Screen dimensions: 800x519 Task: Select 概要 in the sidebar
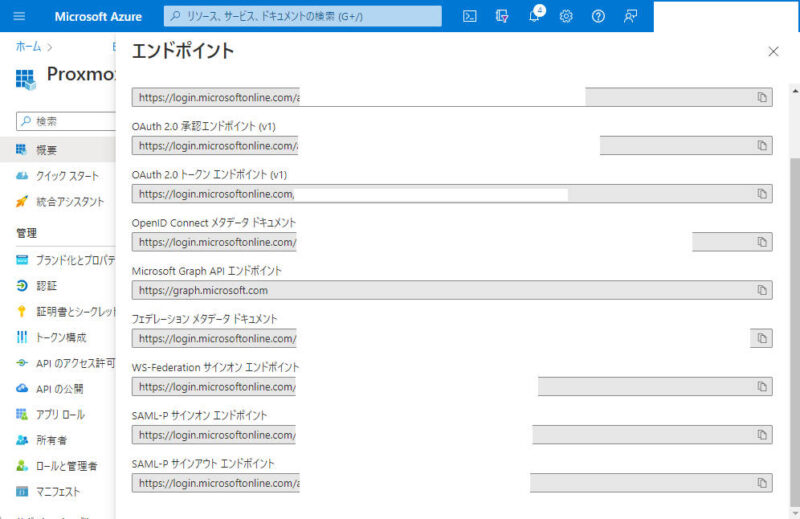coord(58,150)
